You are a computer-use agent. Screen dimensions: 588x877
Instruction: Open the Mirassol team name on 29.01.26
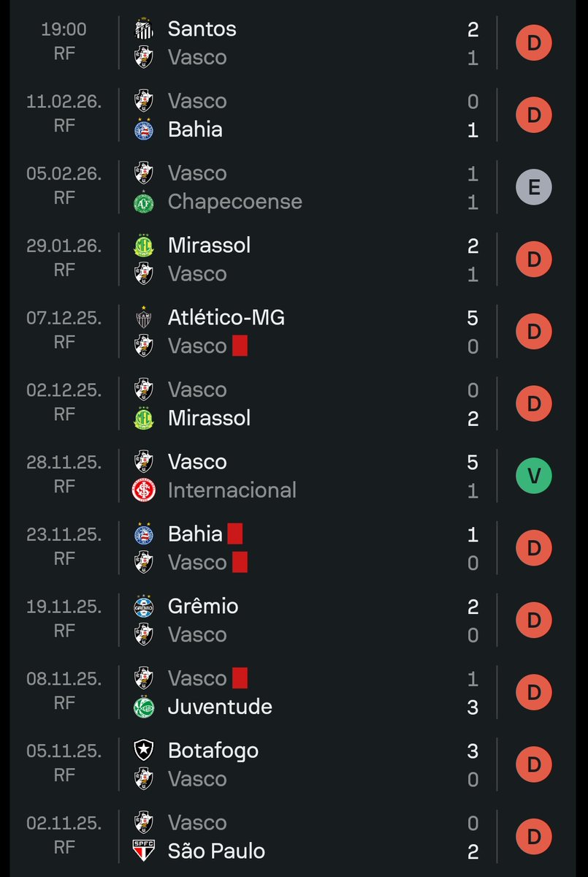[209, 245]
